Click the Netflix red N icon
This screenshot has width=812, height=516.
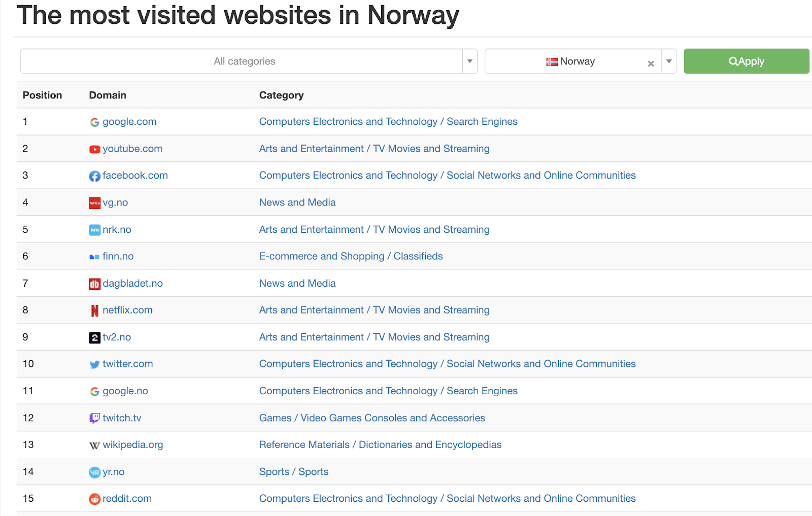(x=94, y=311)
